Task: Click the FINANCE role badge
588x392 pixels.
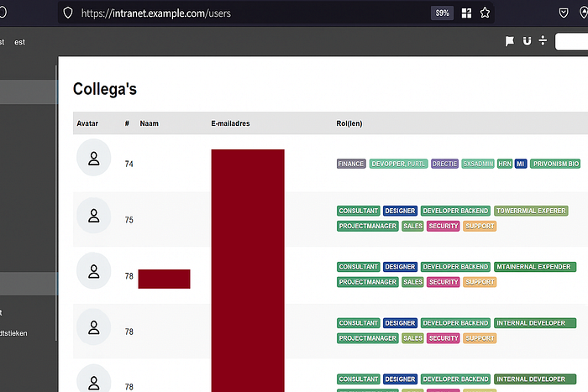Action: [x=351, y=164]
